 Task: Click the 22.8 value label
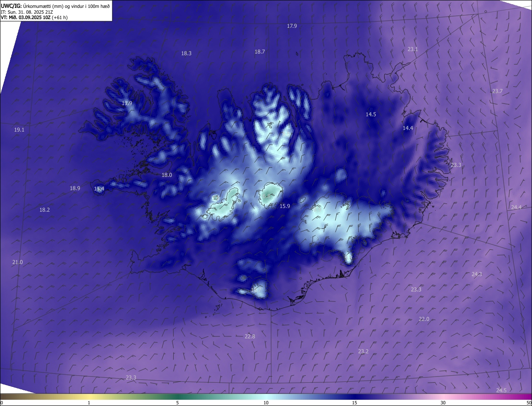pos(250,336)
